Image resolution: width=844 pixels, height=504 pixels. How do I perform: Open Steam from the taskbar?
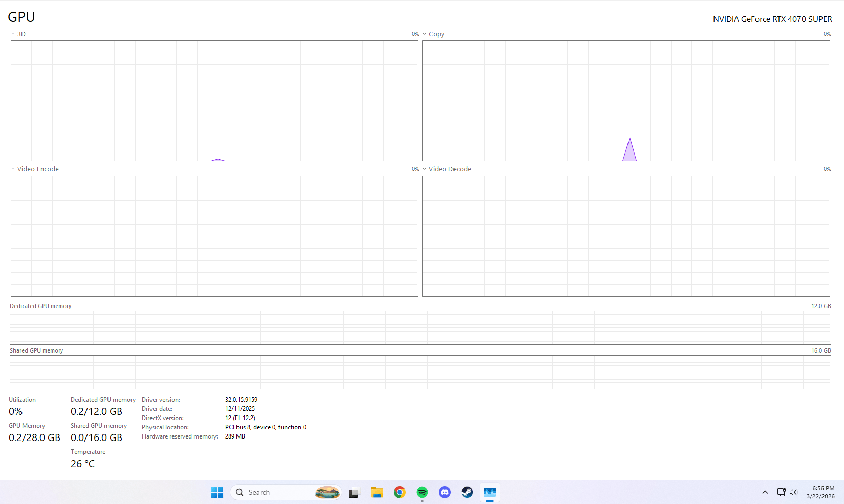(x=467, y=492)
